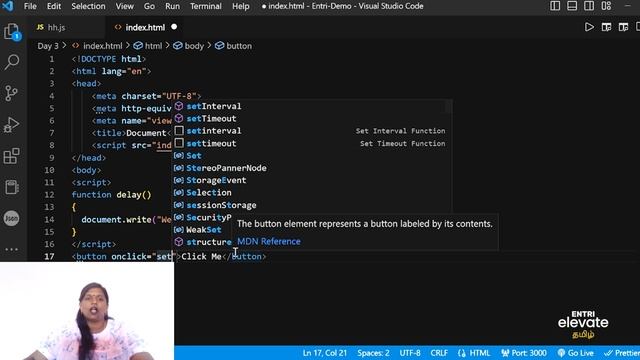The height and width of the screenshot is (360, 640).
Task: Change CRLF end of line sequence
Action: pos(439,353)
